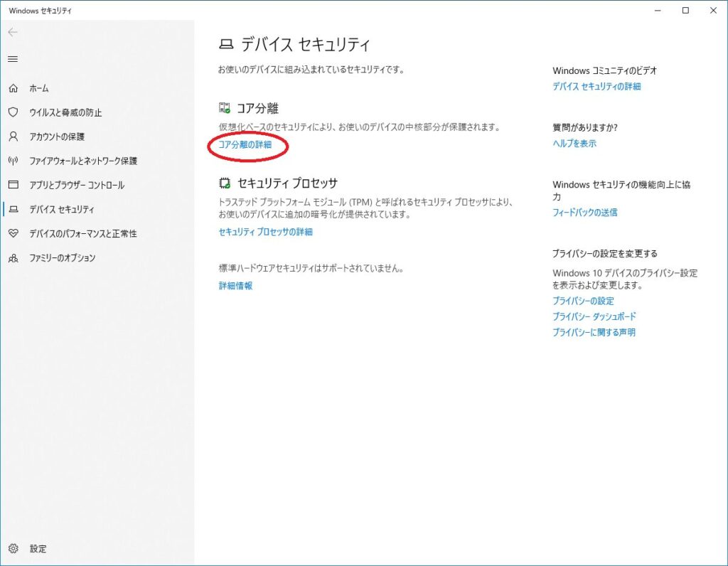Click the セキュリティ プロセッサ heading text
The image size is (728, 566).
tap(287, 183)
